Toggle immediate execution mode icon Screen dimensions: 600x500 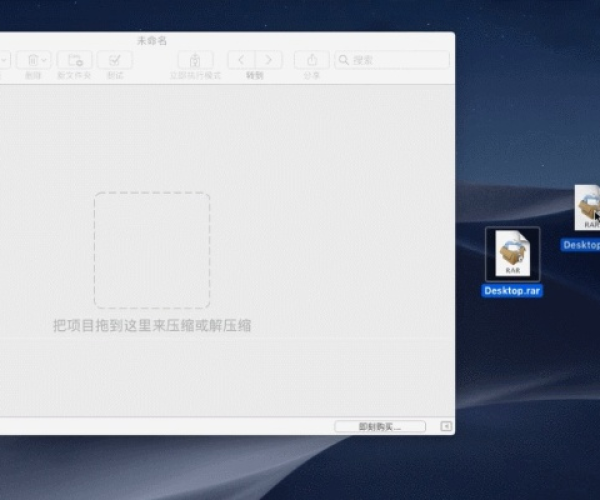coord(195,60)
